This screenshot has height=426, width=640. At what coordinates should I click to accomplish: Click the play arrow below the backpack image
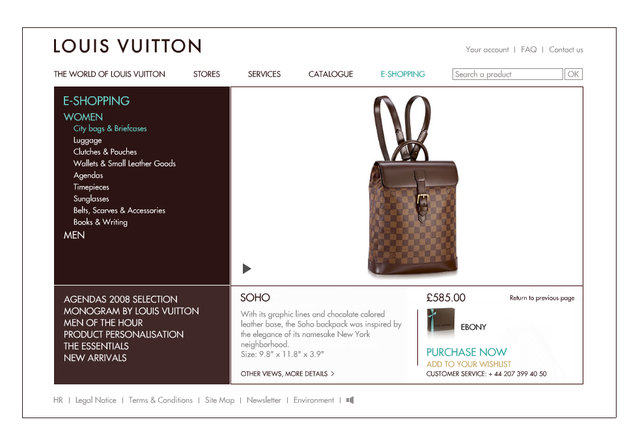(x=247, y=268)
